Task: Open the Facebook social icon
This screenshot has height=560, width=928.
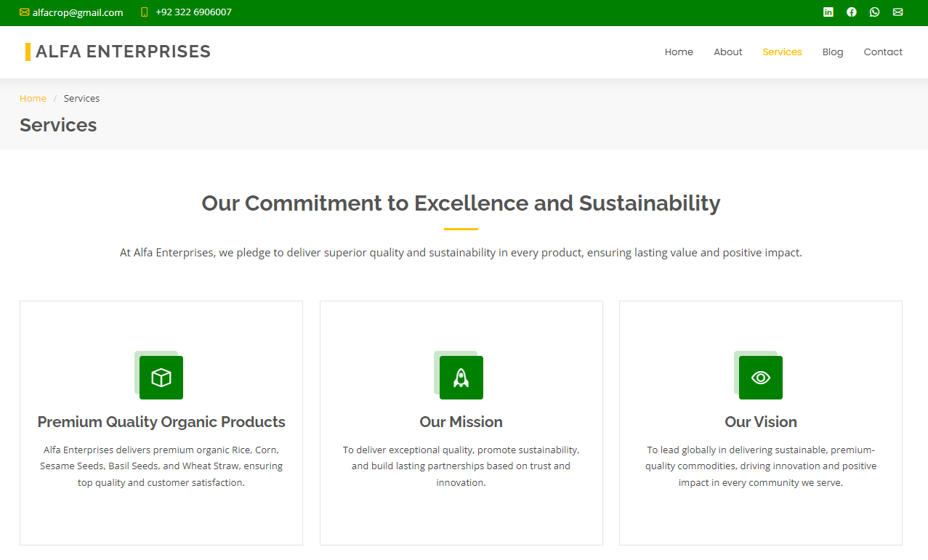Action: tap(851, 12)
